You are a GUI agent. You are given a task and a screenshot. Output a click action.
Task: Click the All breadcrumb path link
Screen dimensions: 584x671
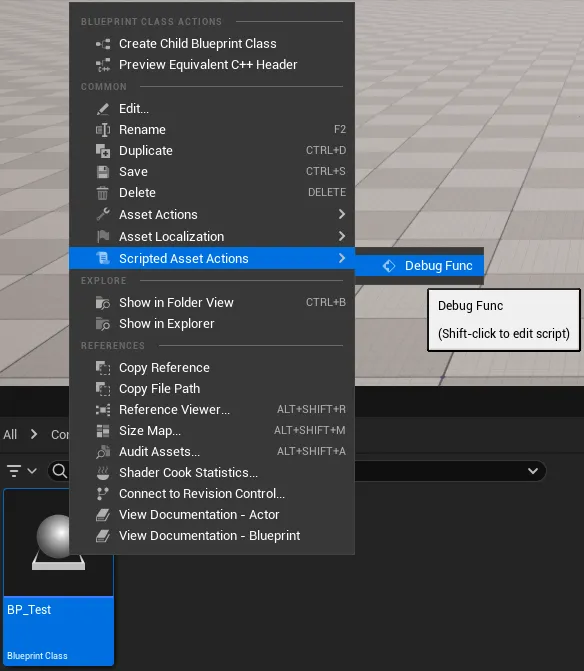(x=10, y=434)
